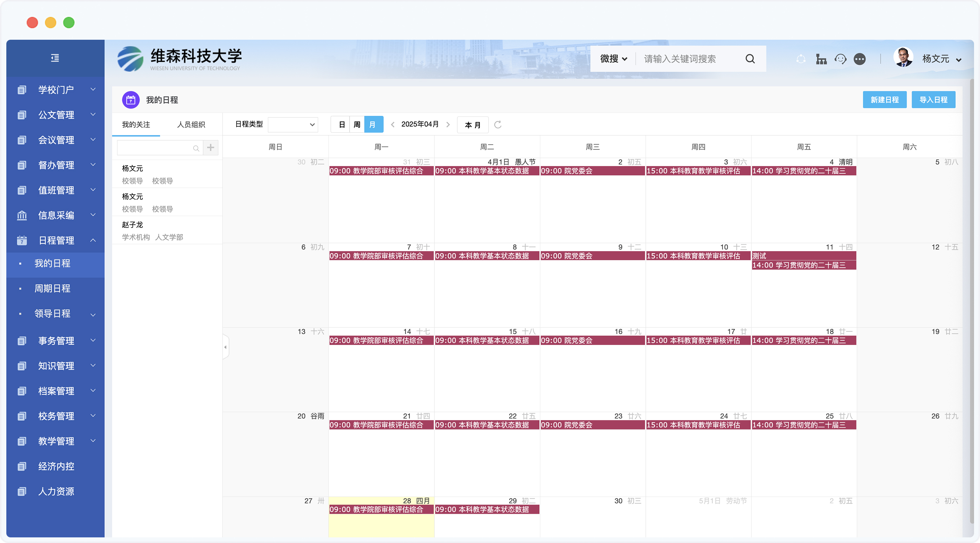
Task: Click the 新建日程 button
Action: coord(884,100)
